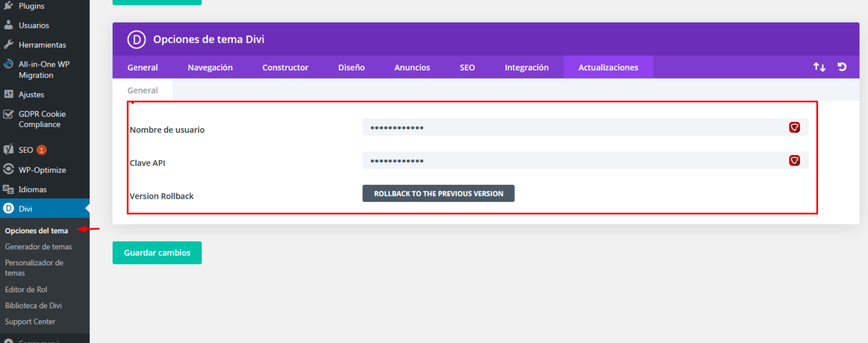Open Support Center submenu link
Viewport: 868px width, 343px height.
[30, 322]
